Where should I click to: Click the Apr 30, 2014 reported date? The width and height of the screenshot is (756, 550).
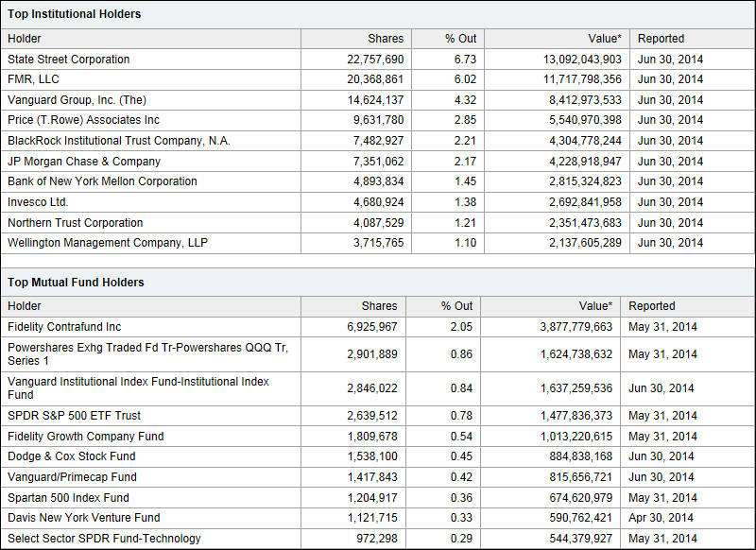[x=661, y=518]
